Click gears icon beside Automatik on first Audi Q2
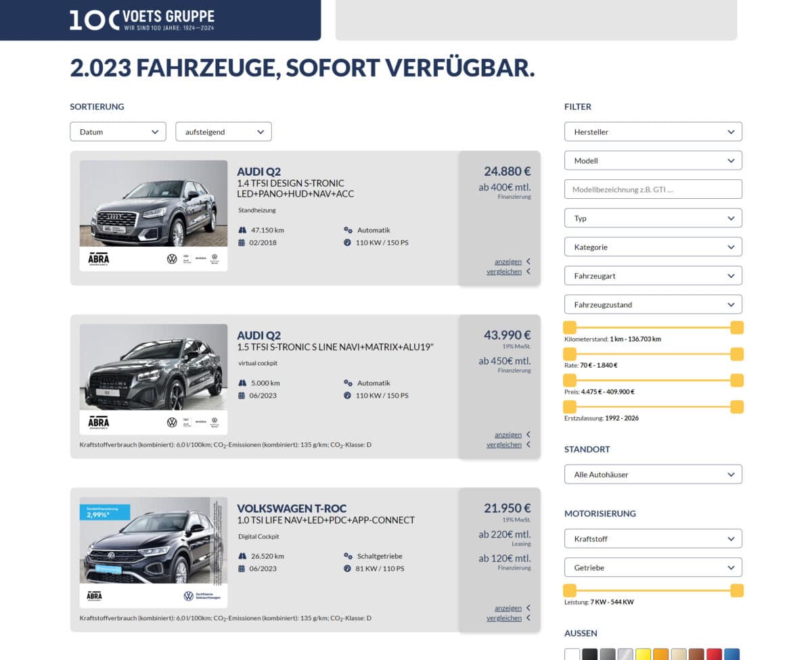This screenshot has height=660, width=812. point(348,230)
